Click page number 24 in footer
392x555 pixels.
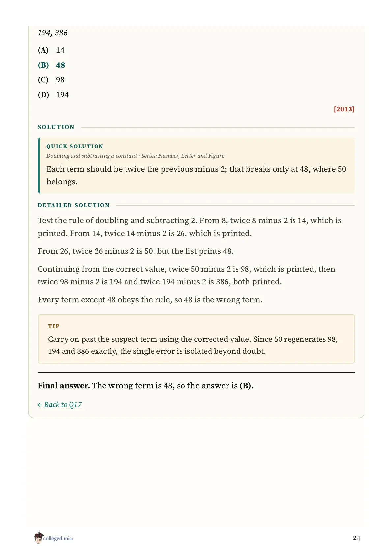tap(356, 538)
